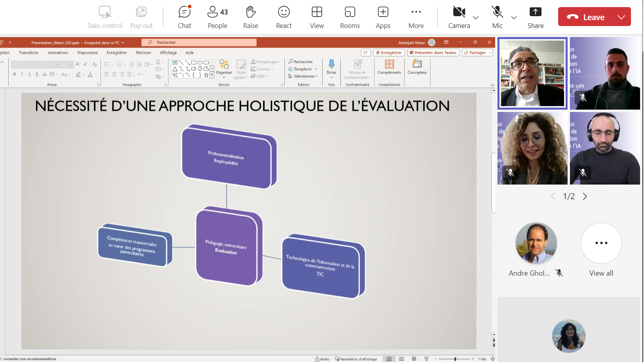Raise your hand in the meeting
The image size is (644, 362).
click(251, 17)
